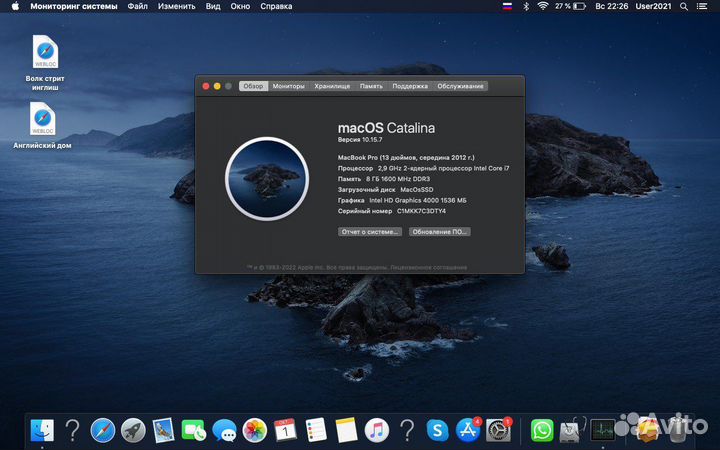Open Finder from the Dock
This screenshot has width=720, height=450.
click(42, 431)
